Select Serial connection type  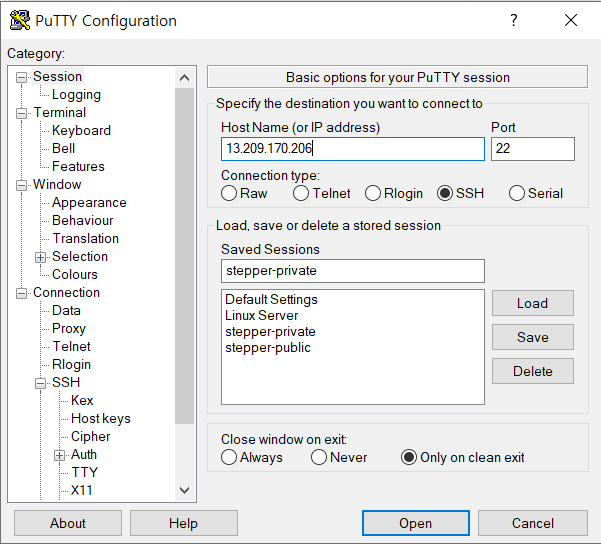(536, 193)
